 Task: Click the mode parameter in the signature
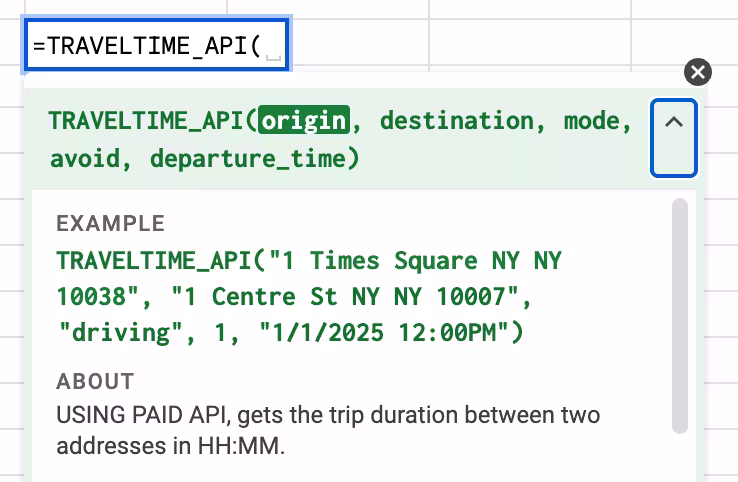click(592, 120)
